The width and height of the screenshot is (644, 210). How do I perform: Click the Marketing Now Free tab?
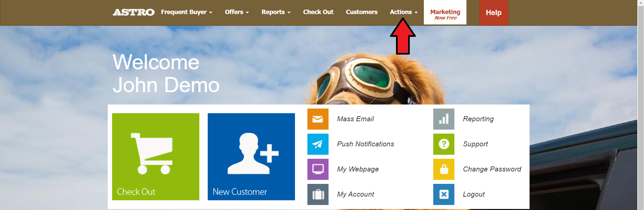tap(445, 14)
